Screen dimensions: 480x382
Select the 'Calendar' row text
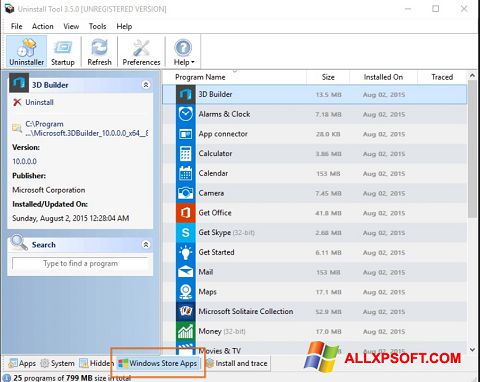pos(213,173)
